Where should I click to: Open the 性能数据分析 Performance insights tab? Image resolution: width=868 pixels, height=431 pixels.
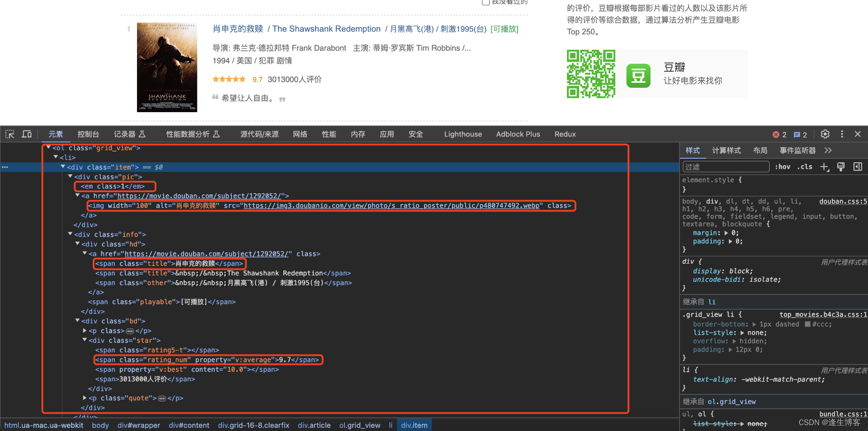click(193, 134)
